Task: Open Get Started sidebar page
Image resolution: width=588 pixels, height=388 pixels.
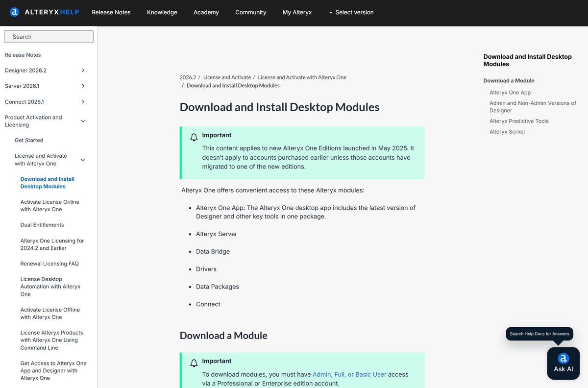Action: point(29,140)
